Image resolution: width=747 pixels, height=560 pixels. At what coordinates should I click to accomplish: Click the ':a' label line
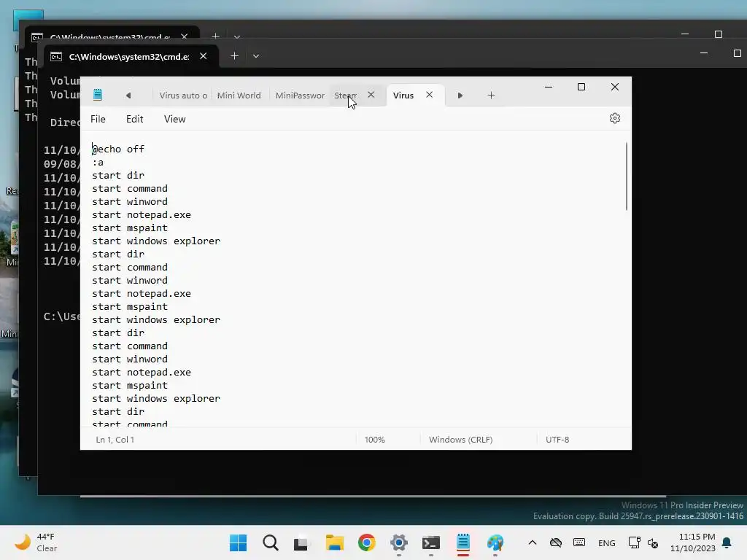point(98,163)
